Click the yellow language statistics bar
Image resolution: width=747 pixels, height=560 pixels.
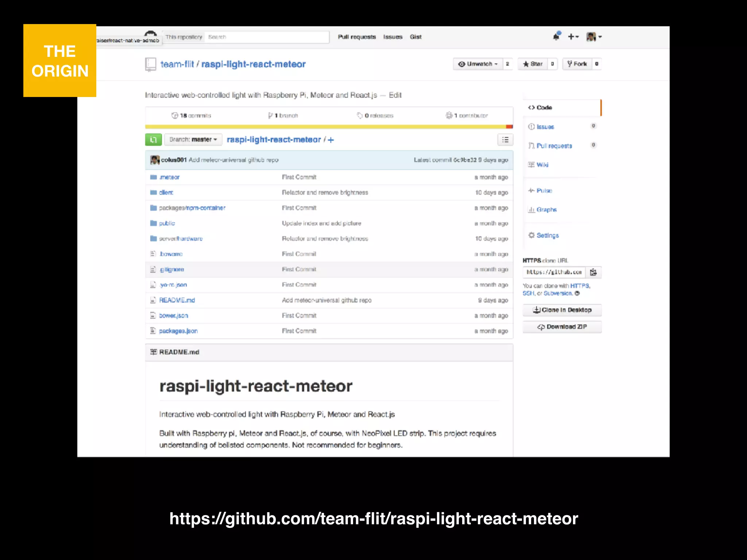click(x=325, y=127)
